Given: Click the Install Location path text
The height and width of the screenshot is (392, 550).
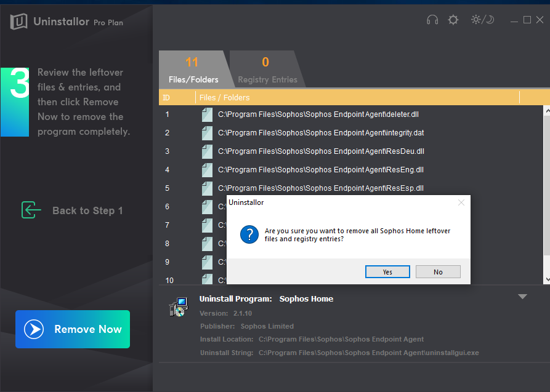Looking at the screenshot, I should click(x=341, y=339).
